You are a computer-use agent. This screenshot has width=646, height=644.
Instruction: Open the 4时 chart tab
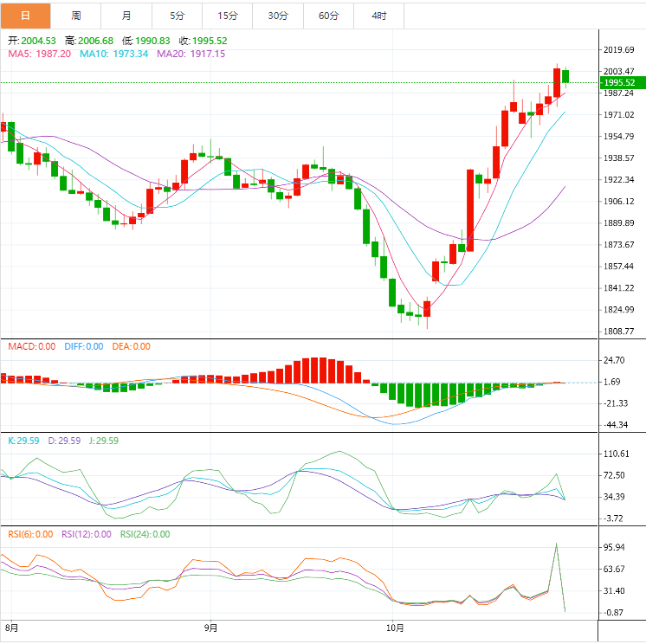(379, 16)
